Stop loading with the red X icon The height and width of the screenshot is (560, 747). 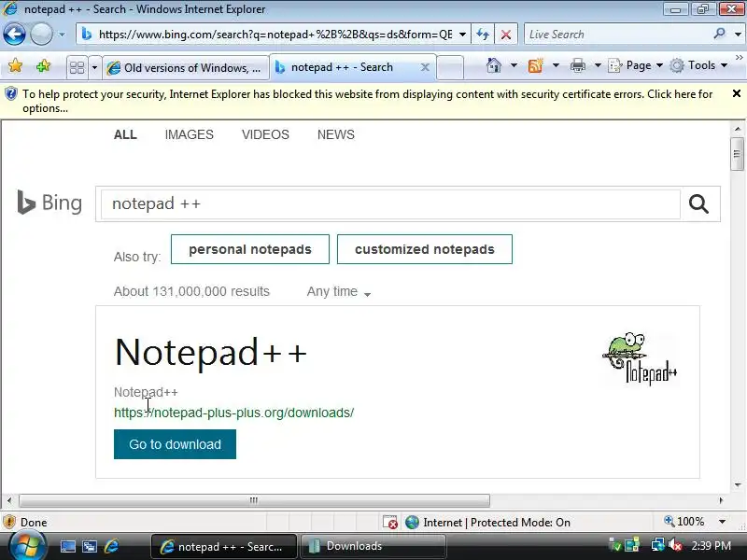coord(506,35)
